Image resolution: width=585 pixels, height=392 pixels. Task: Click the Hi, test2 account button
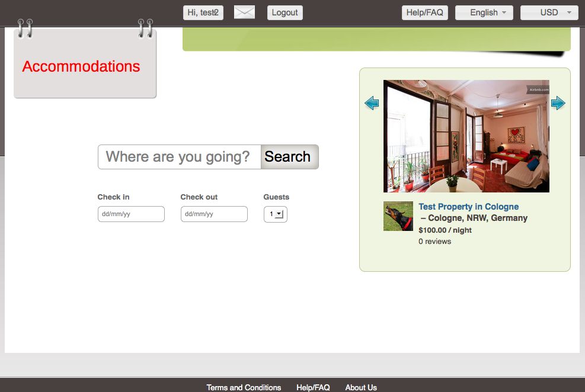(203, 12)
